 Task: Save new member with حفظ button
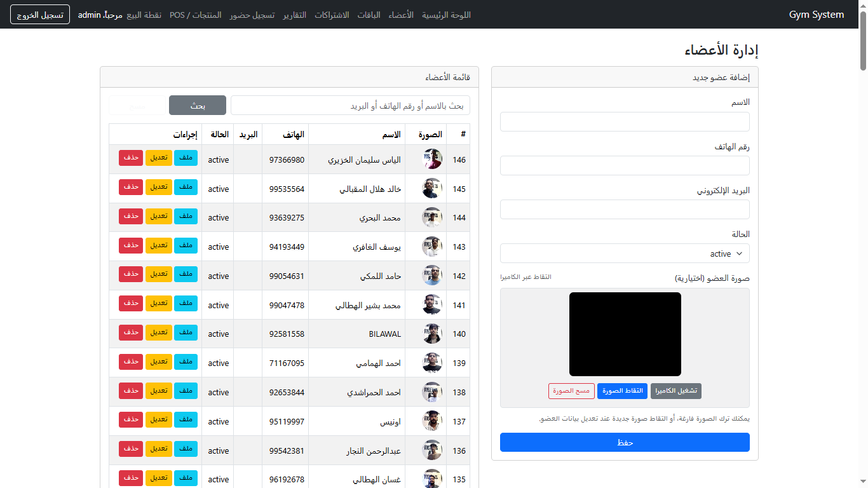pyautogui.click(x=625, y=442)
